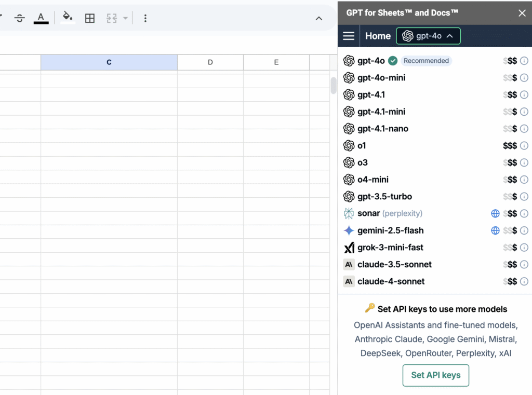Show info for gpt-4.1

pyautogui.click(x=524, y=94)
